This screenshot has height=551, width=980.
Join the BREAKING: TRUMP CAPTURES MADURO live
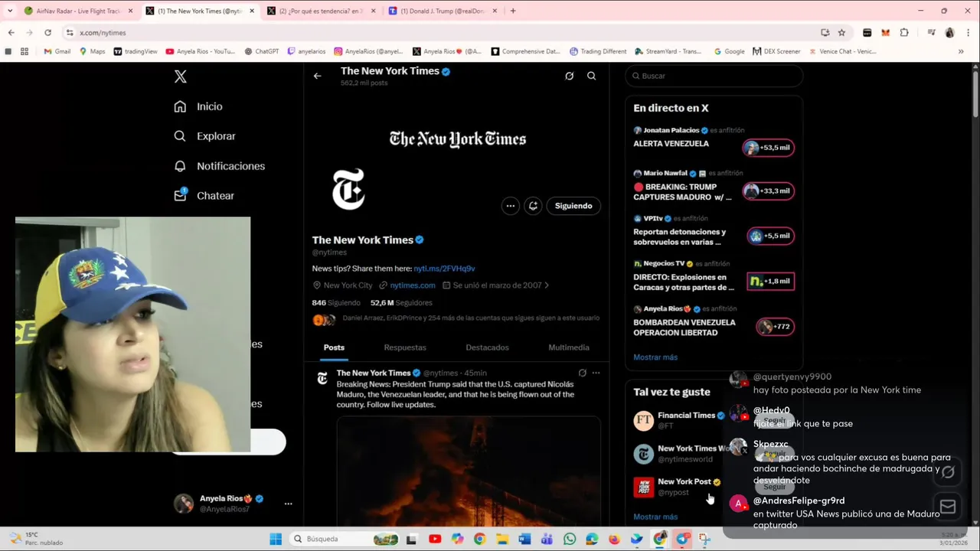pyautogui.click(x=714, y=186)
